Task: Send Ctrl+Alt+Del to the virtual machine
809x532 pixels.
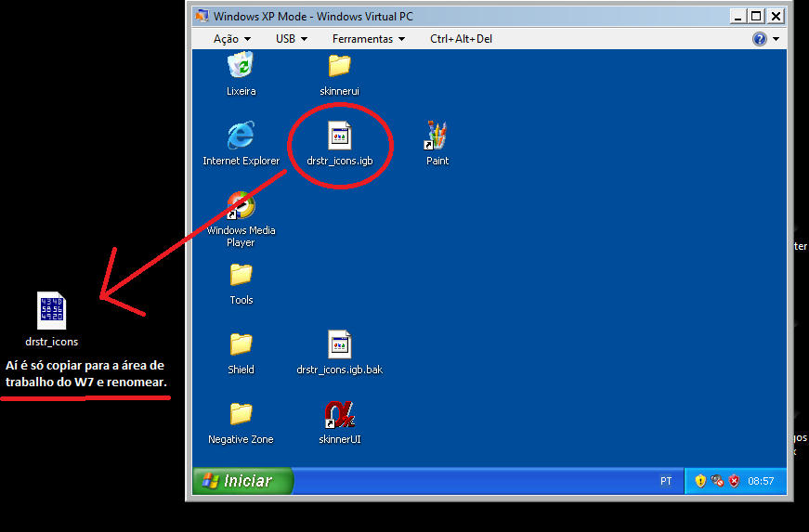Action: pos(462,39)
